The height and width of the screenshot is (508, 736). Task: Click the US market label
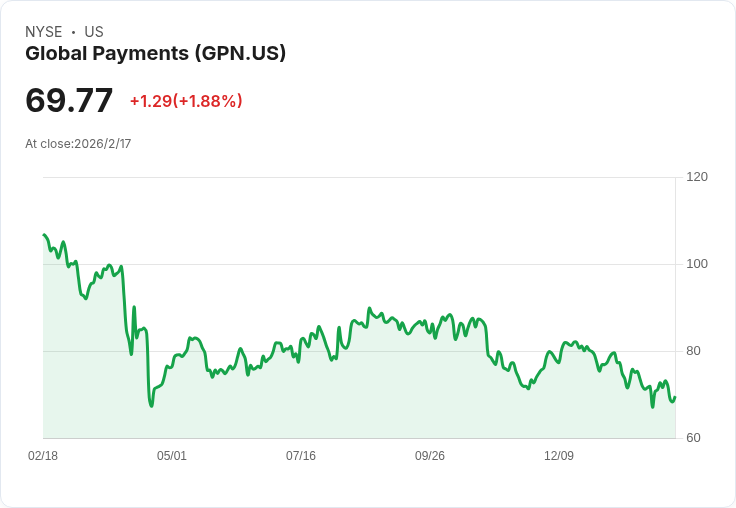(94, 32)
